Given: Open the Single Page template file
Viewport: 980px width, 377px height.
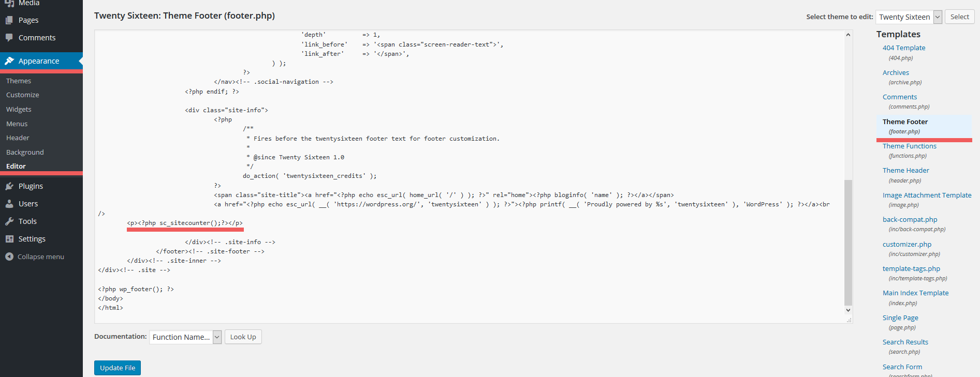Looking at the screenshot, I should click(900, 318).
